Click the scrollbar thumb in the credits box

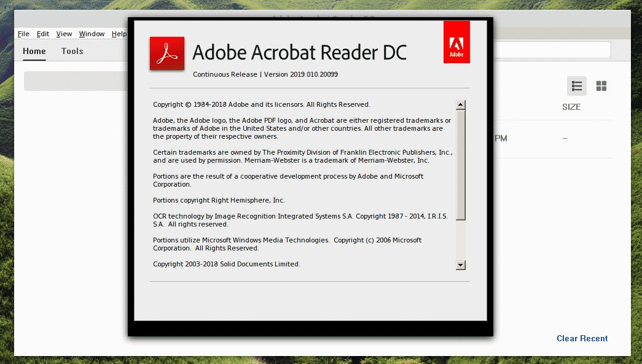[x=461, y=164]
